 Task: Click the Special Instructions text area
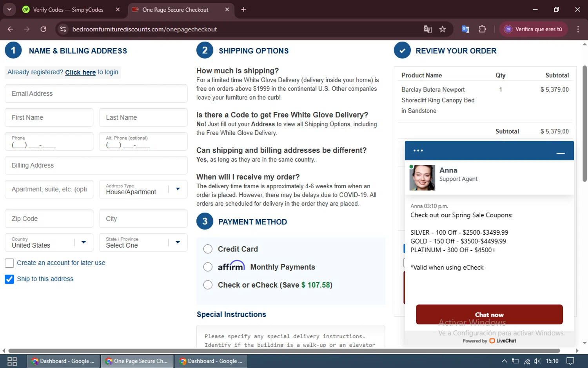[x=290, y=337]
